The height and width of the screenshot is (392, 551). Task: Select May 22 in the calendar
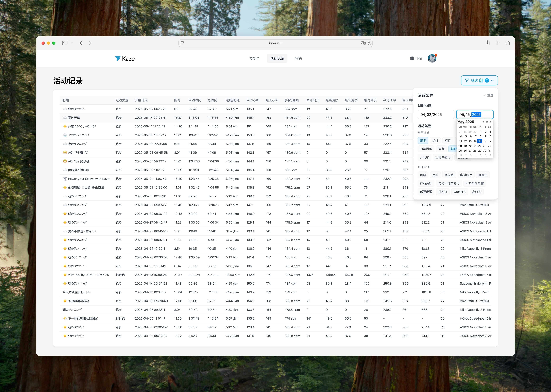click(480, 146)
